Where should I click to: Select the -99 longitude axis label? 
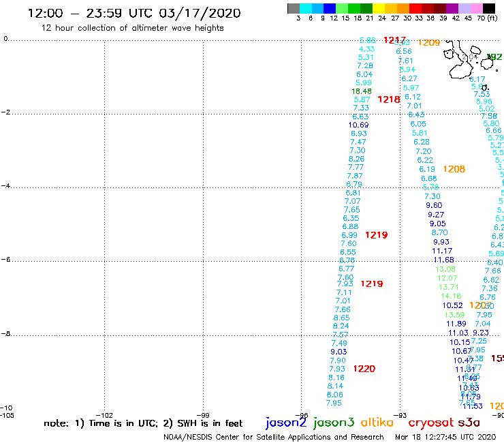pos(203,415)
